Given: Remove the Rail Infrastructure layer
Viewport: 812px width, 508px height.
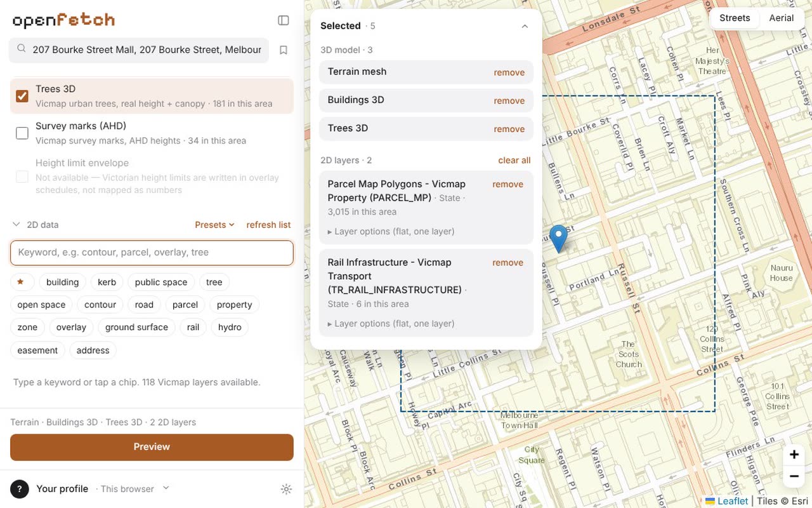Looking at the screenshot, I should click(508, 262).
